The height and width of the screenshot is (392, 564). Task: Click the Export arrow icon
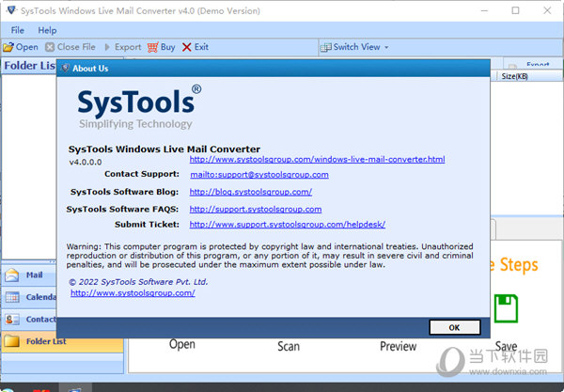pos(107,47)
